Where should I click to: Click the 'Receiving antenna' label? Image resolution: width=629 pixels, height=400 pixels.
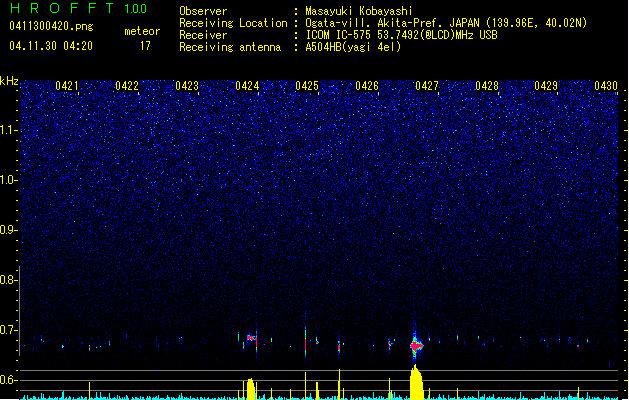point(230,47)
